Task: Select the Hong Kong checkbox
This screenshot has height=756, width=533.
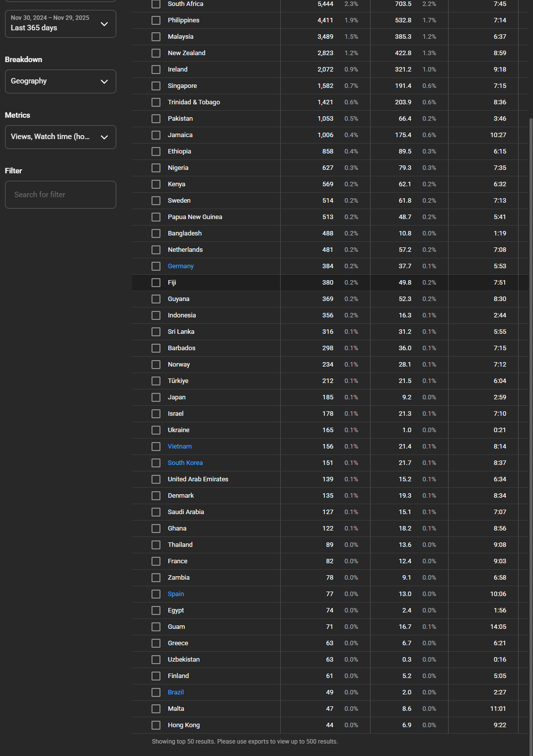Action: point(156,725)
